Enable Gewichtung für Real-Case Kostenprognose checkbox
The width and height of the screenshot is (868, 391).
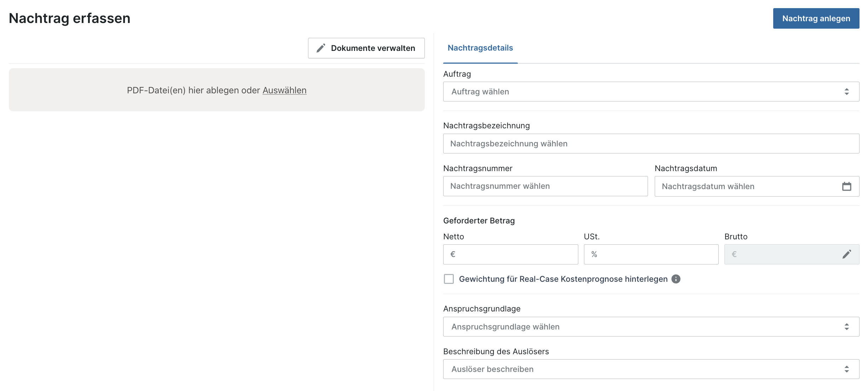pyautogui.click(x=449, y=279)
